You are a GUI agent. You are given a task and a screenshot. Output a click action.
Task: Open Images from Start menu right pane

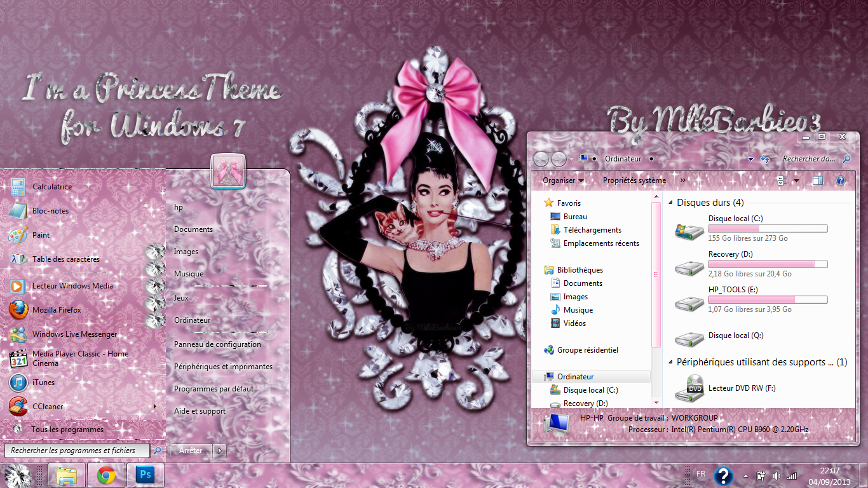pos(186,252)
